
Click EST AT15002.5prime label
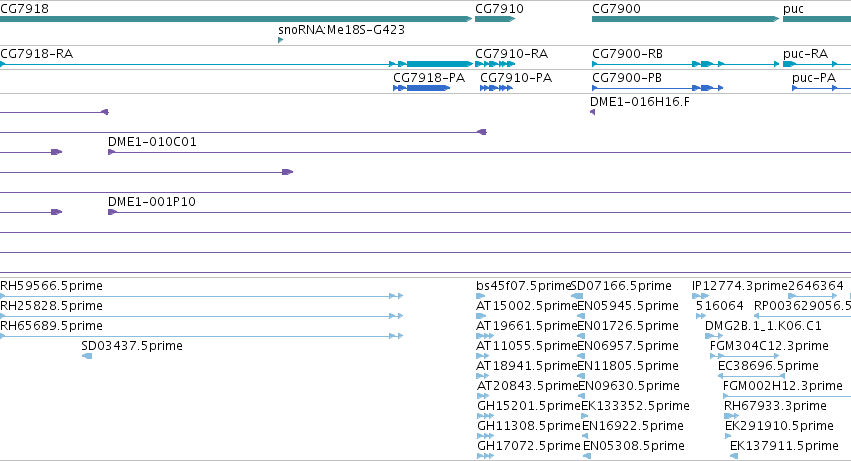coord(526,306)
